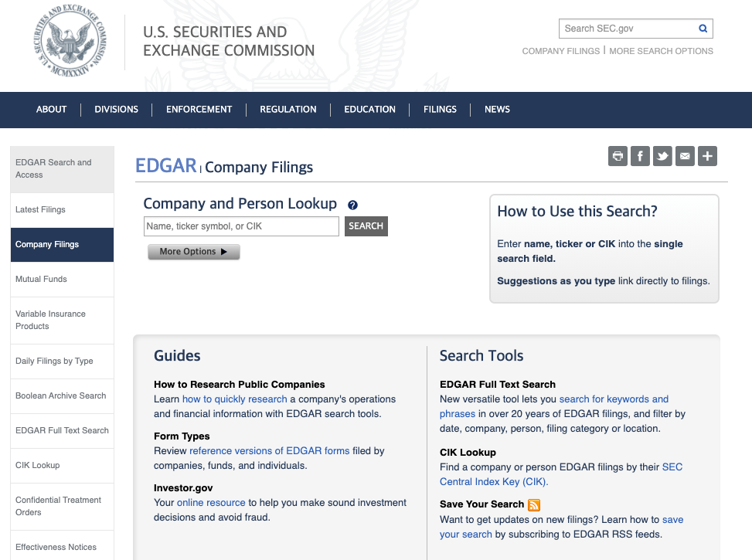Image resolution: width=752 pixels, height=560 pixels.
Task: Click the 'Investor.gov' heading
Action: (183, 488)
